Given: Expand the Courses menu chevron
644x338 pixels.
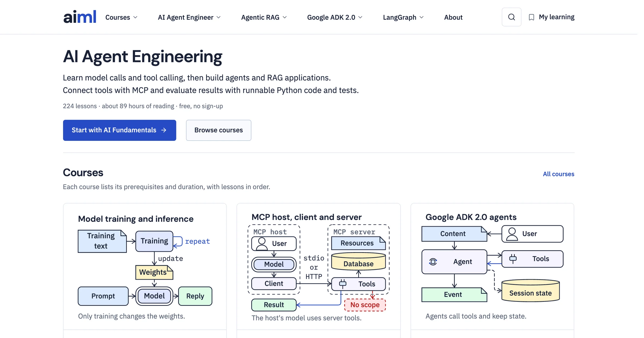Looking at the screenshot, I should point(136,17).
